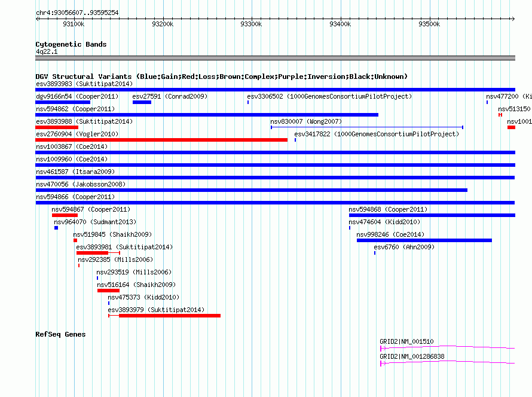This screenshot has height=397, width=532.
Task: Click the nsv594862 blue gain bar
Action: tap(207, 115)
